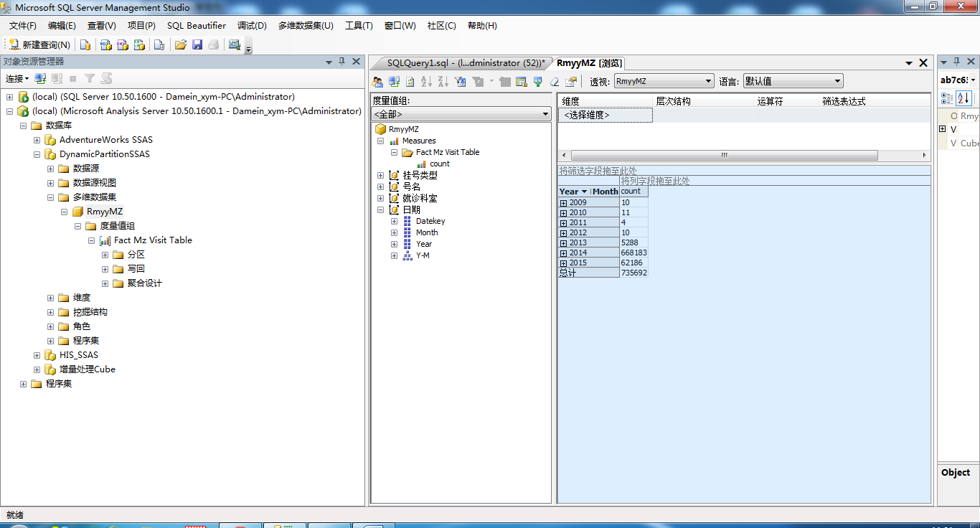Click the Reconnect icon in cube browser toolbar
980x528 pixels.
click(x=394, y=81)
